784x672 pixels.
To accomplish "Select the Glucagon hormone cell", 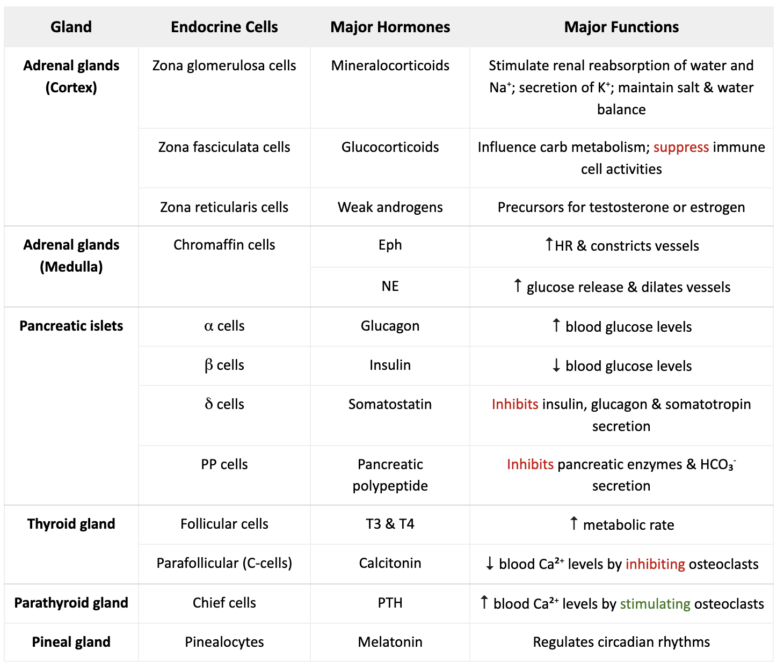I will pos(390,326).
